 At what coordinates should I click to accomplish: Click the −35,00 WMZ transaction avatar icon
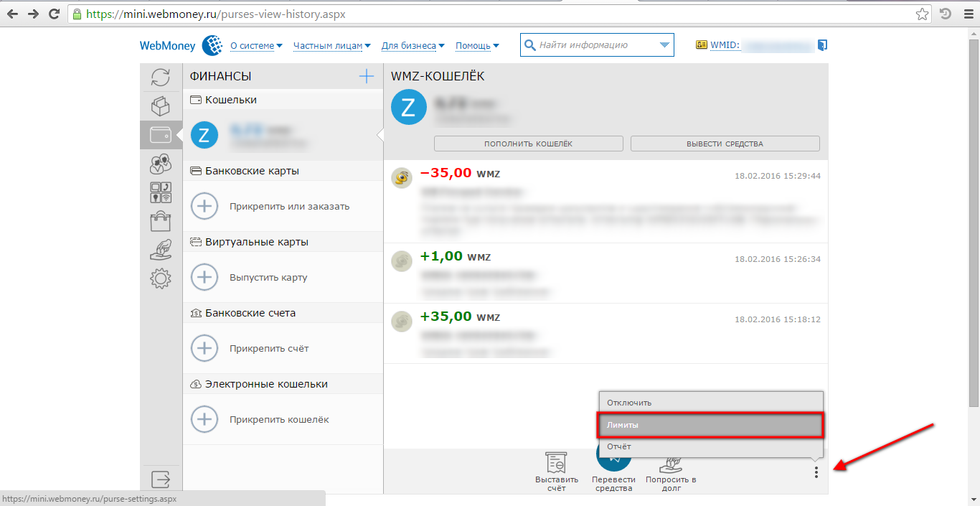click(402, 178)
